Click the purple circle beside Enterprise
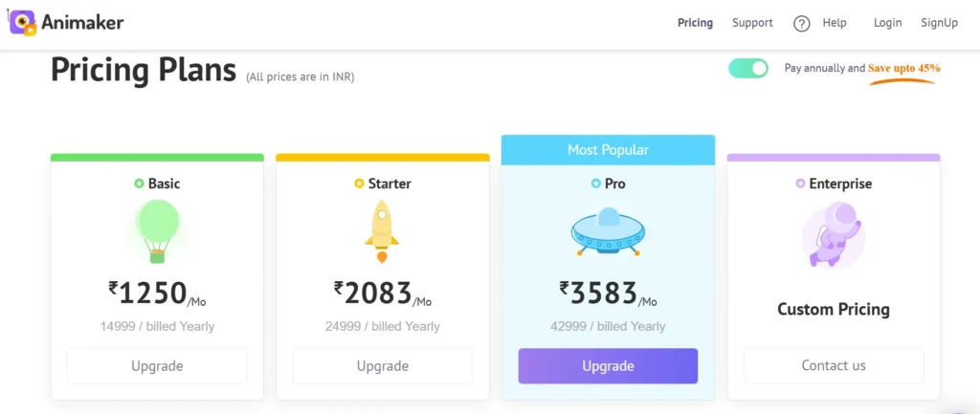980x414 pixels. click(801, 184)
